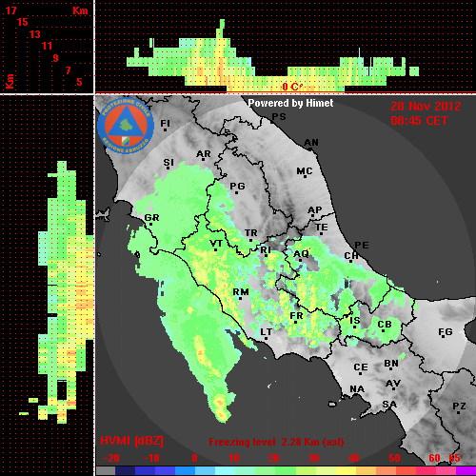Screen dimensions: 476x476
Task: Click the LT city label
Action: (x=266, y=332)
